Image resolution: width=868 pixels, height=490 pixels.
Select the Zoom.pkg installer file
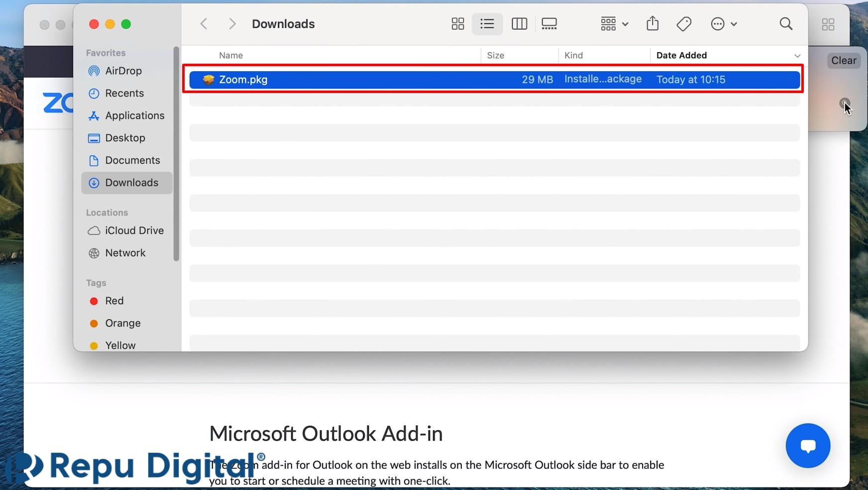click(243, 80)
